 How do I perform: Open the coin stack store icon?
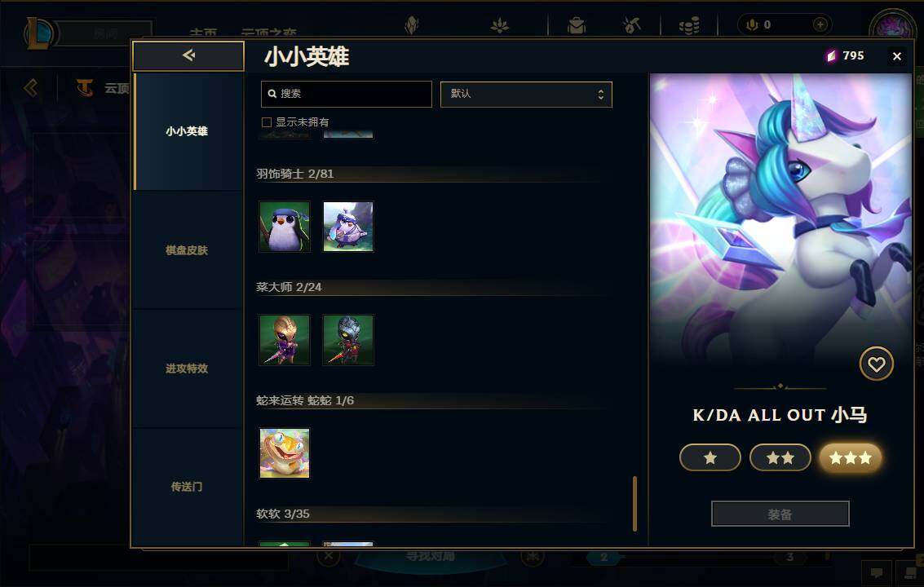689,25
